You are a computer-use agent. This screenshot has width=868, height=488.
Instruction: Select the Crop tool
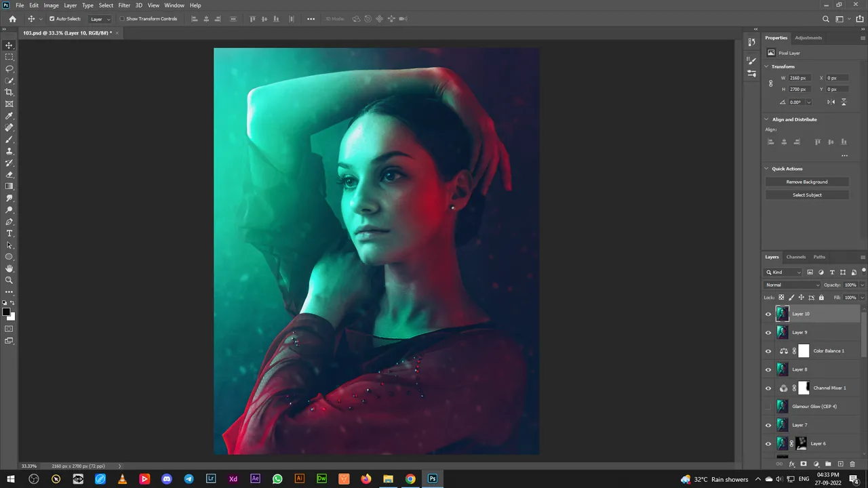pos(9,92)
